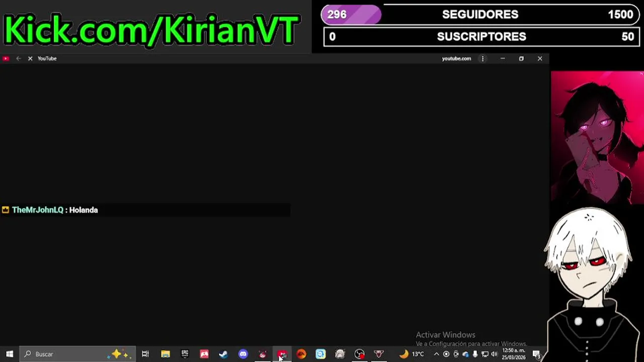This screenshot has width=644, height=362.
Task: Click the OneDrive cloud tray icon
Action: tap(465, 354)
